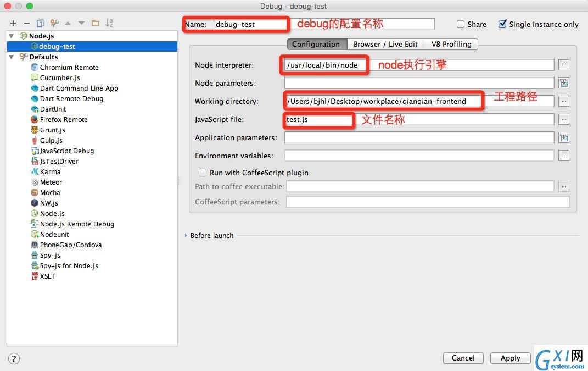The image size is (588, 371).
Task: Sort configurations alphabetically icon
Action: click(x=109, y=23)
